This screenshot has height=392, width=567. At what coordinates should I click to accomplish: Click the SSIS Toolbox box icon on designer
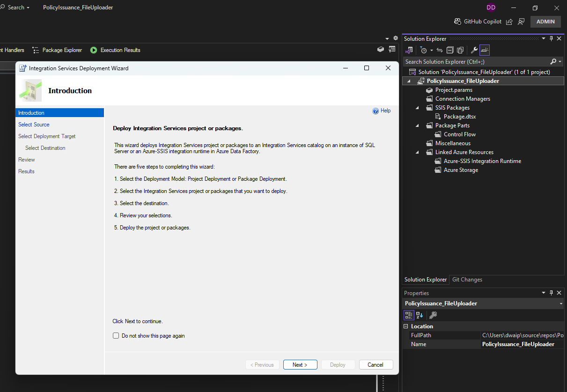[x=381, y=49]
